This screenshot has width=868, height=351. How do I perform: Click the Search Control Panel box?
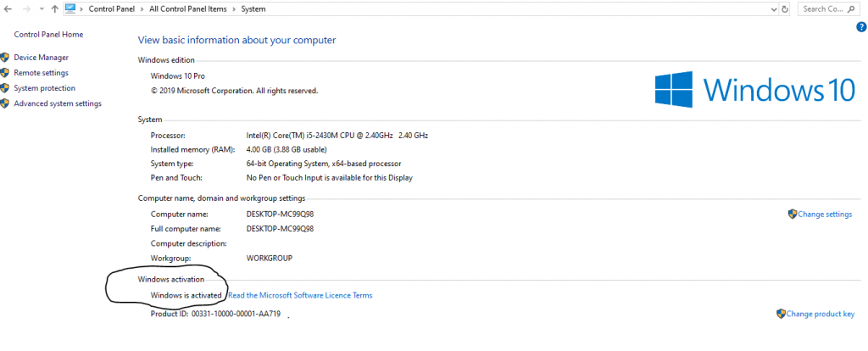coord(830,8)
